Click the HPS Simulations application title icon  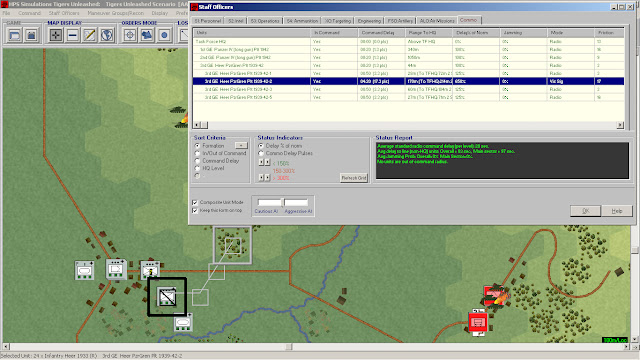coord(4,4)
